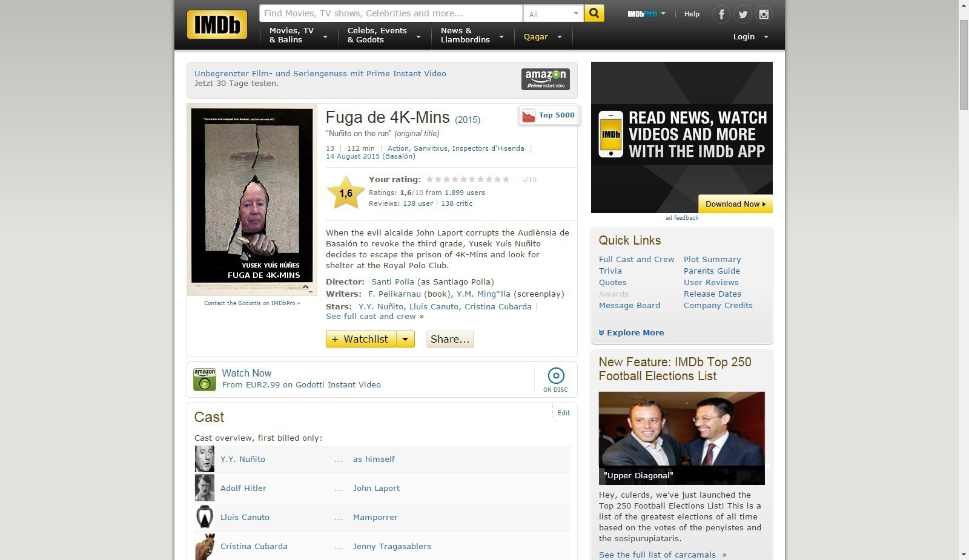969x560 pixels.
Task: Click the Prime Instant Video promo link
Action: [320, 73]
